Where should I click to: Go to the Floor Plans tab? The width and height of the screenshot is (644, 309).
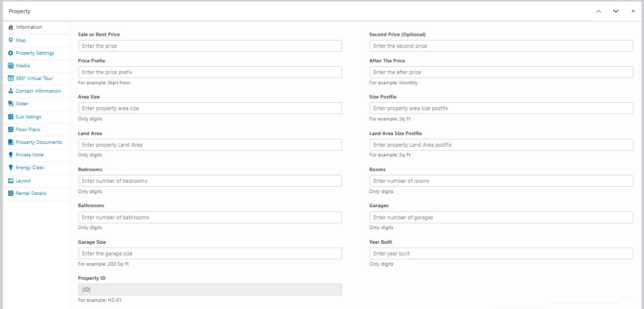click(37, 130)
